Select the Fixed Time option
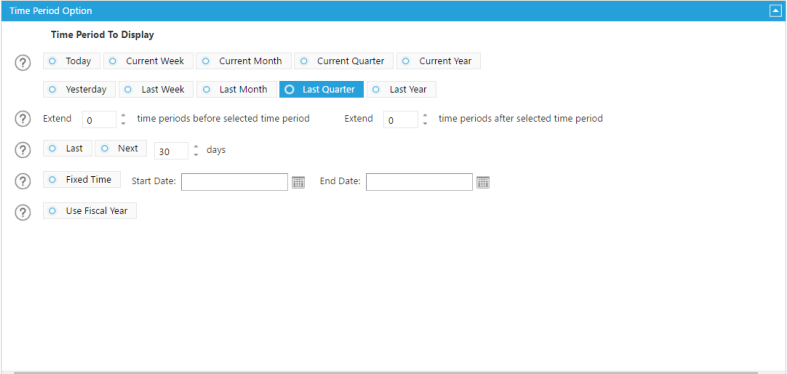The image size is (787, 374). pos(82,180)
